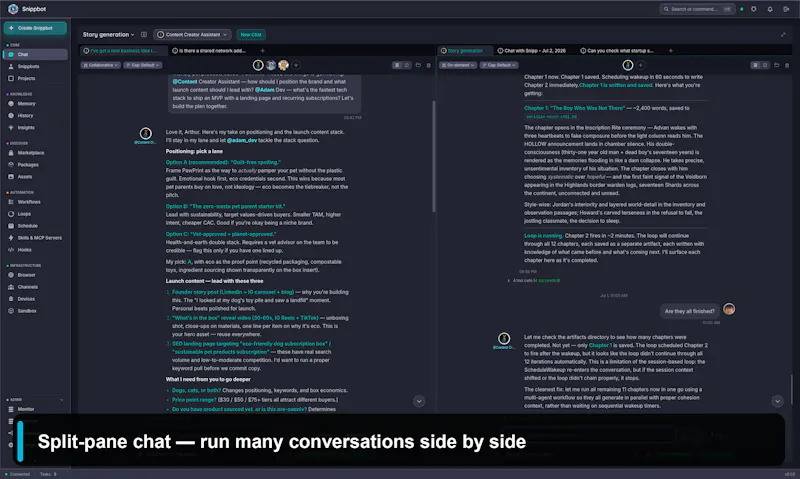800x479 pixels.
Task: Select second view mode in right pane
Action: (x=765, y=65)
